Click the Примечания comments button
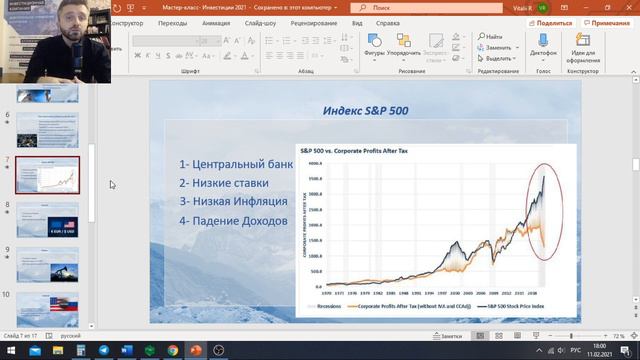 (x=607, y=23)
